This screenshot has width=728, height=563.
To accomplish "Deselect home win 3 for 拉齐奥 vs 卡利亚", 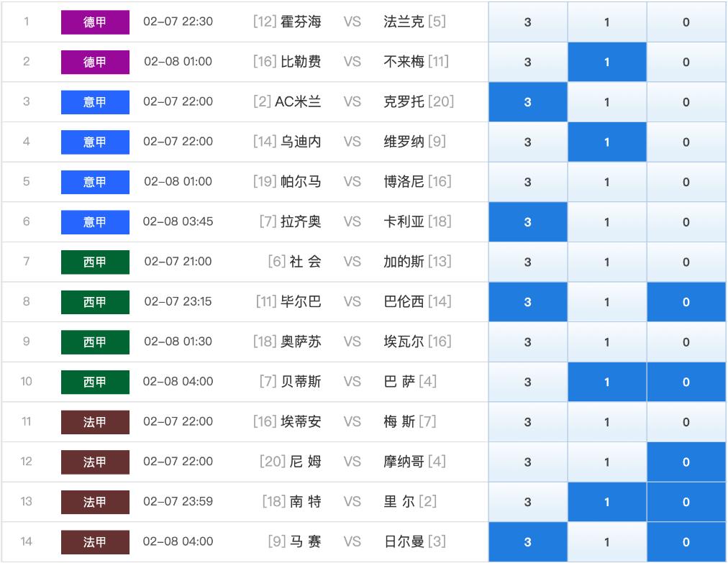I will point(528,222).
